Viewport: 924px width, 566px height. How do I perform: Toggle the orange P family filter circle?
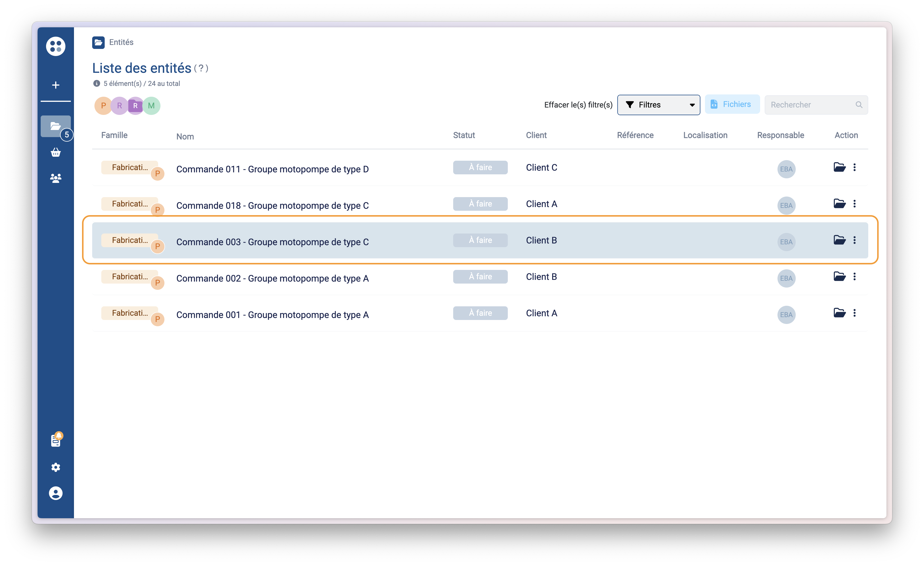coord(103,106)
